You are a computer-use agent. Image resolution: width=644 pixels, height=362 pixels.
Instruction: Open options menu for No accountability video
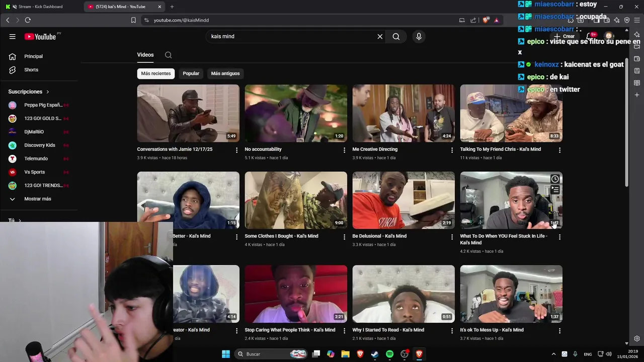(344, 150)
